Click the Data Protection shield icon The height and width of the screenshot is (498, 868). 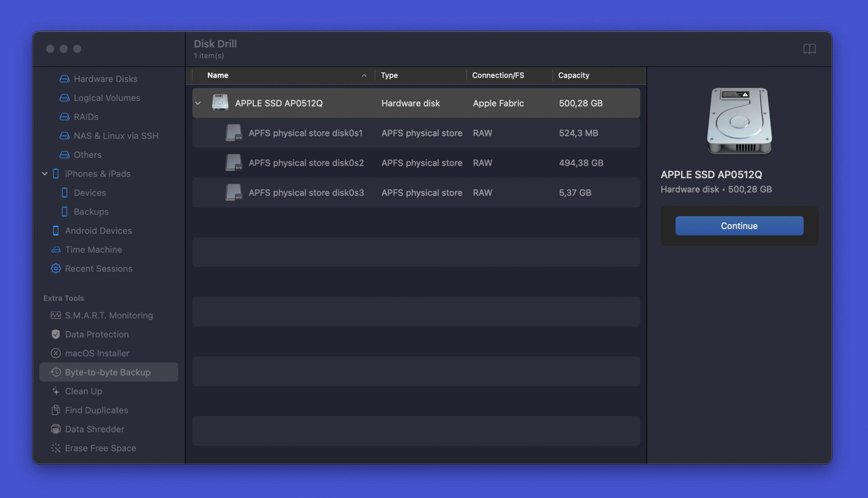point(56,334)
